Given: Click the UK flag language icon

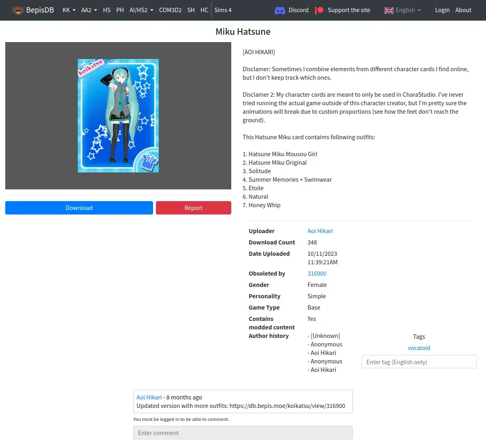Looking at the screenshot, I should (389, 11).
